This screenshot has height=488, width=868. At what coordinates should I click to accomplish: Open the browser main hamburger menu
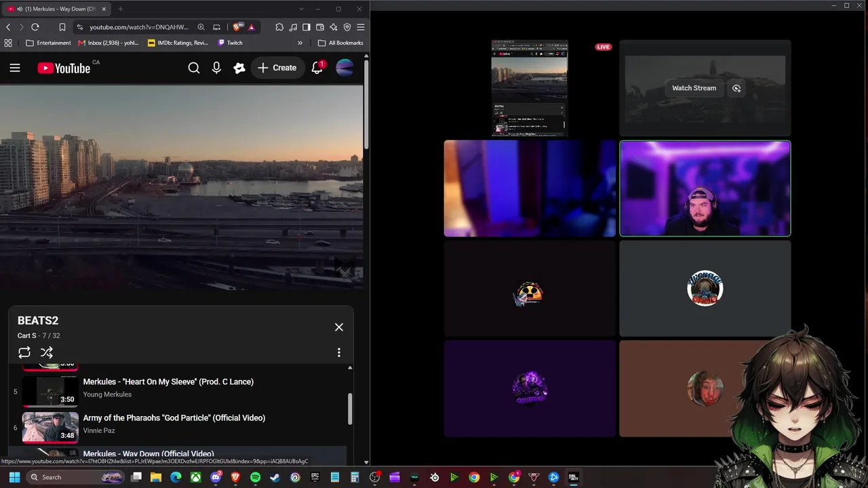[x=361, y=27]
